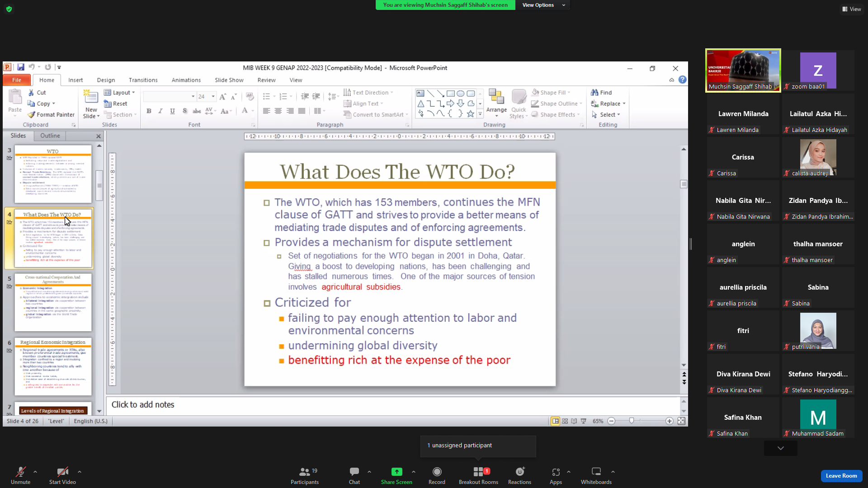Toggle text Shadow
868x488 pixels.
184,111
